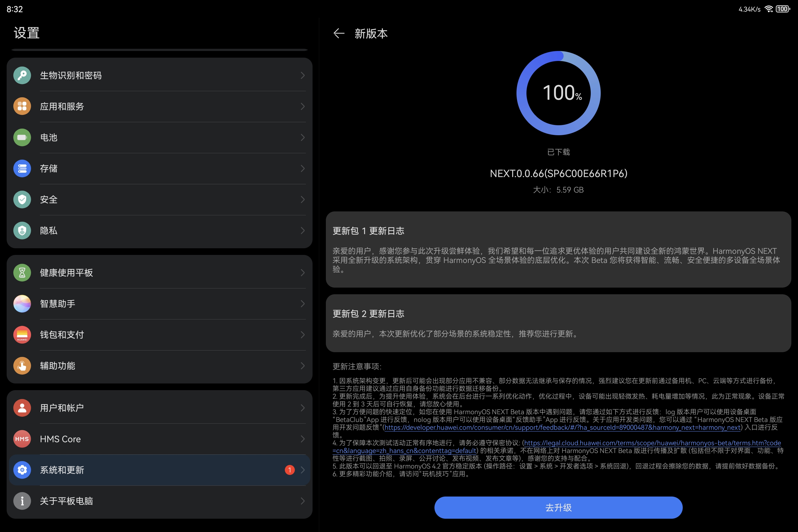Tap the blue Storage (存储) icon
This screenshot has height=532, width=798.
[x=22, y=168]
